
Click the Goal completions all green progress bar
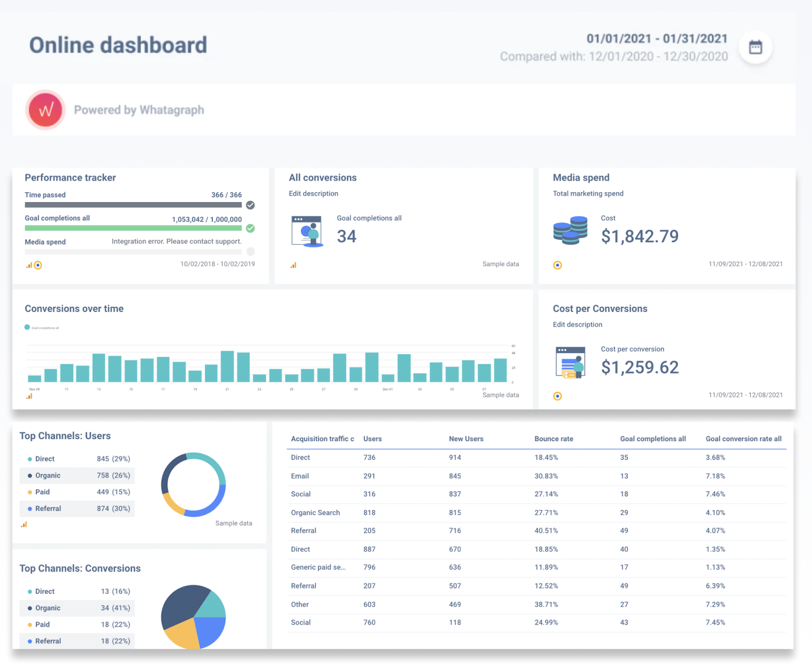133,228
